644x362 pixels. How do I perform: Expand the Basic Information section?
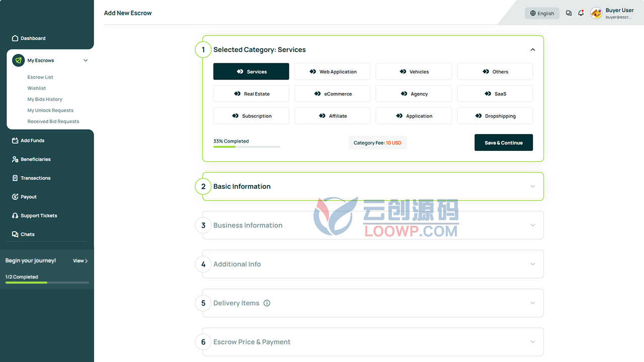[373, 187]
